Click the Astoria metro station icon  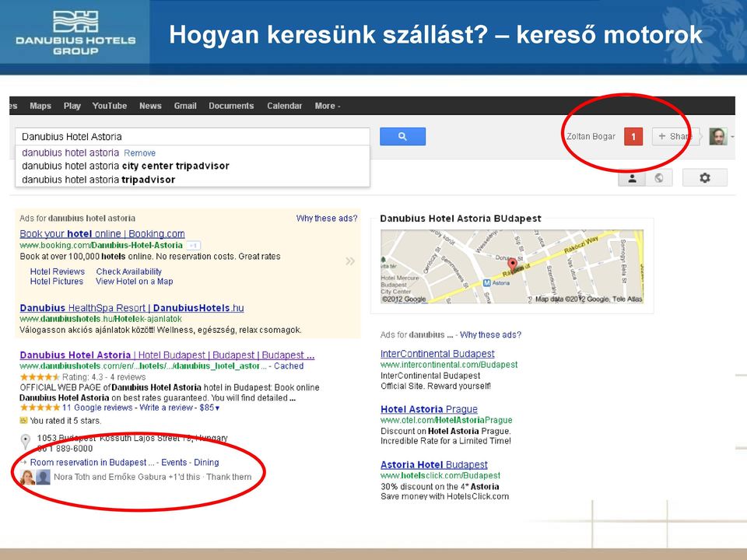486,283
